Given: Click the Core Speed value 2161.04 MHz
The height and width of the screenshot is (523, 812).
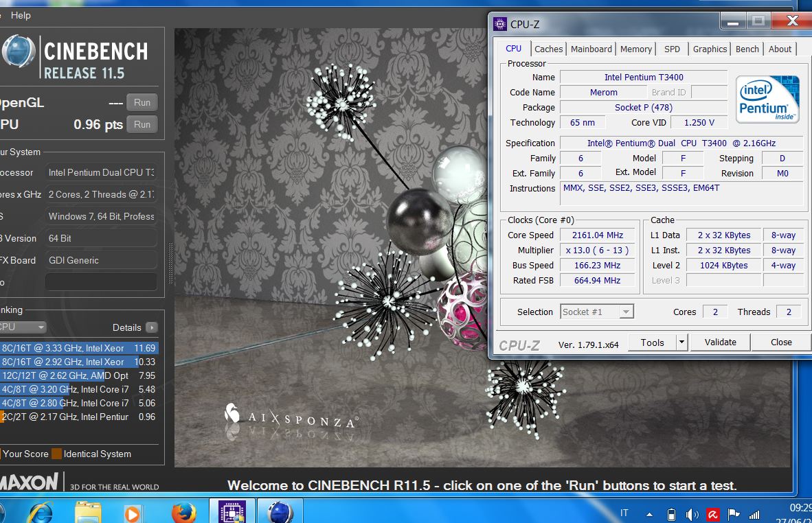Looking at the screenshot, I should click(597, 235).
